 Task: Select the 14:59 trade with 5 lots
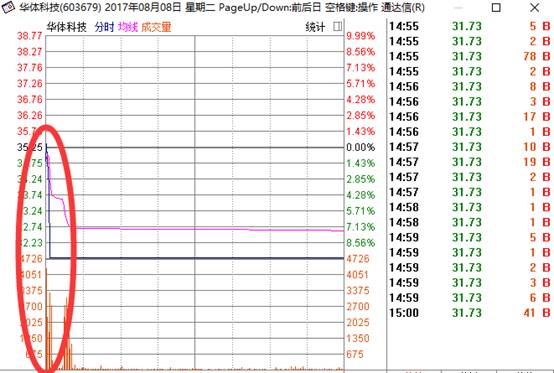click(470, 237)
